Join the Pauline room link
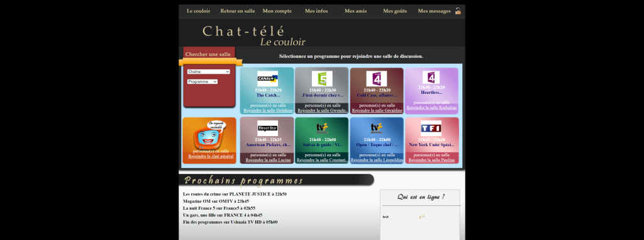 pos(431,160)
